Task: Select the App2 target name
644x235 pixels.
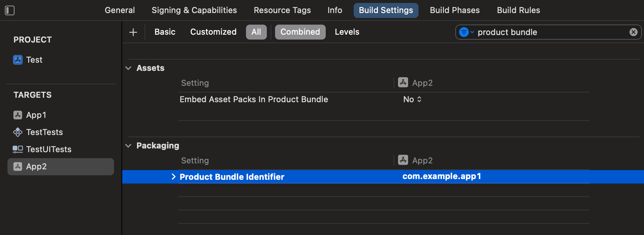Action: [36, 166]
